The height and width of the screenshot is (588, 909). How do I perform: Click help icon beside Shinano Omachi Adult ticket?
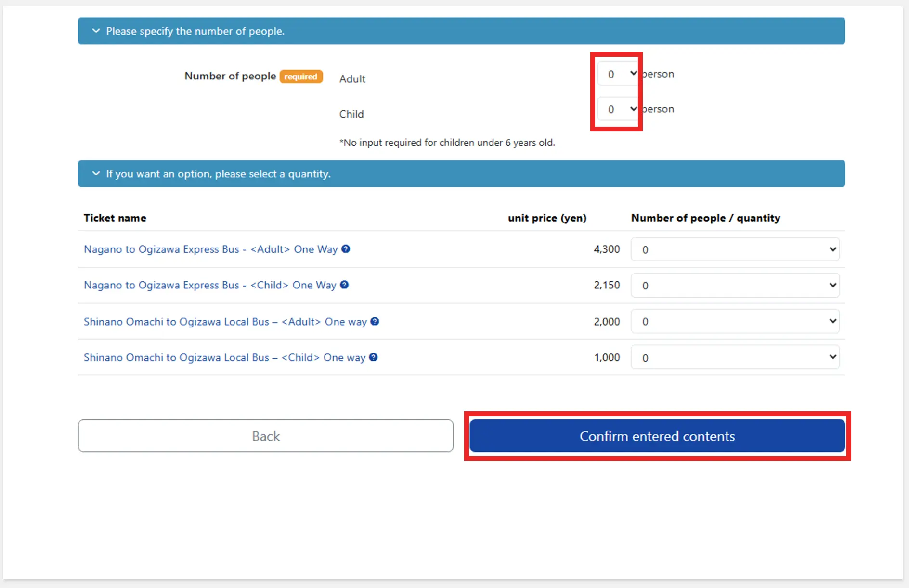click(375, 321)
